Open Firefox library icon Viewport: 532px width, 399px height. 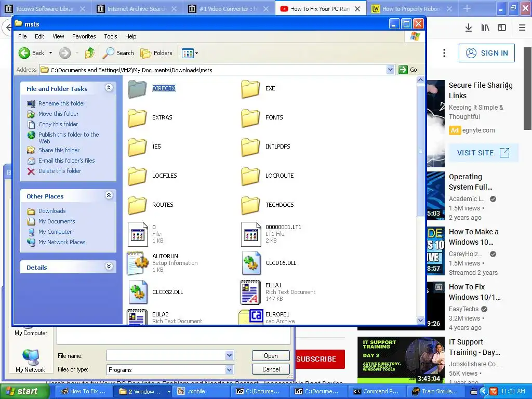(x=485, y=28)
